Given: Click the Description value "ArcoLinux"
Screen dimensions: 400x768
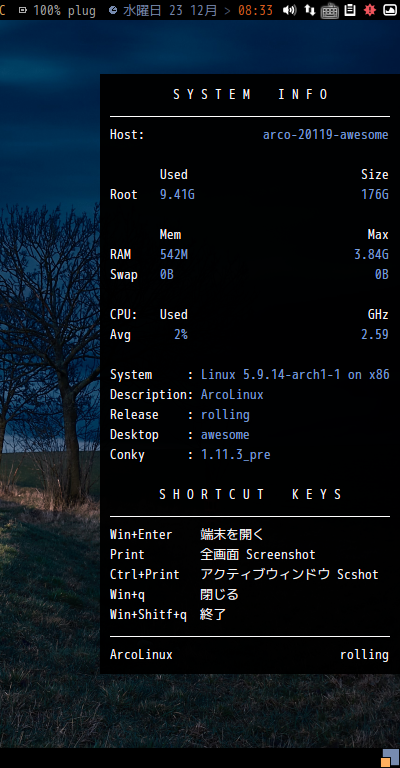Looking at the screenshot, I should tap(232, 395).
